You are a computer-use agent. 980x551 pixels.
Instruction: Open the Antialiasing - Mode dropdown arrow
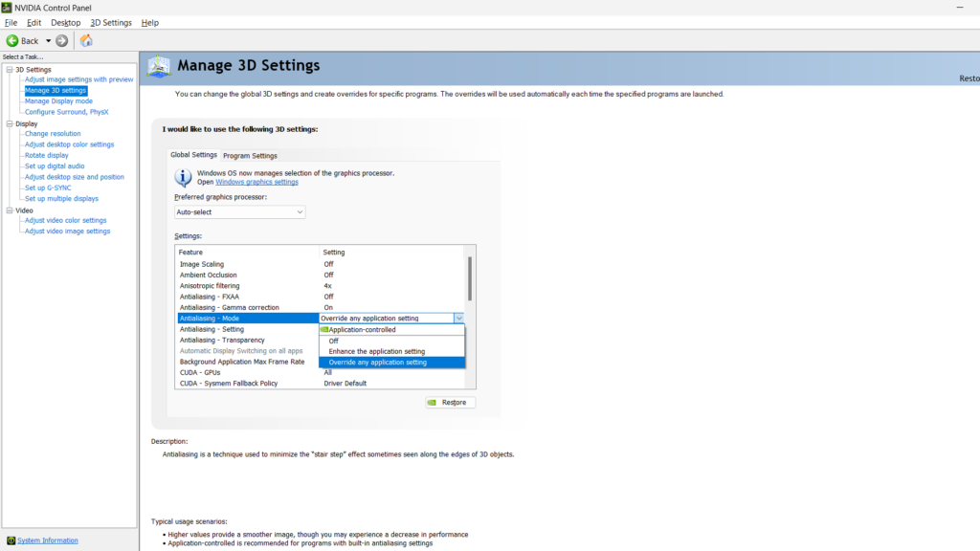pos(459,318)
